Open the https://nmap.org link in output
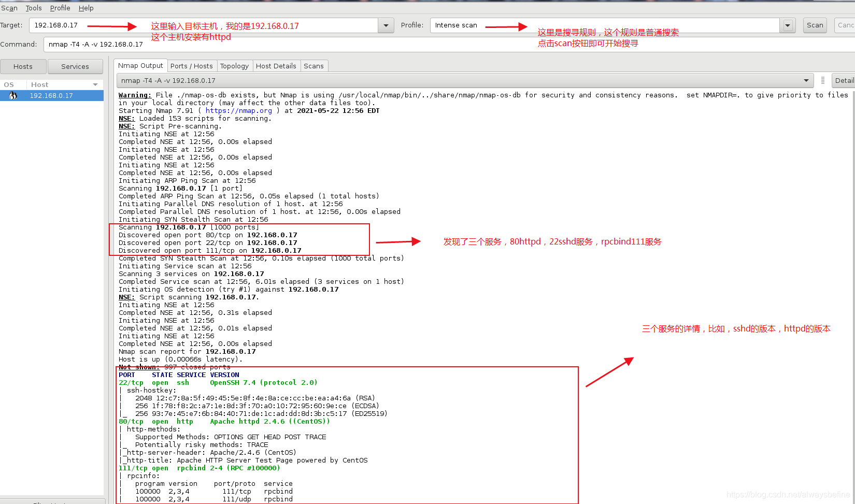The image size is (855, 504). click(x=238, y=110)
